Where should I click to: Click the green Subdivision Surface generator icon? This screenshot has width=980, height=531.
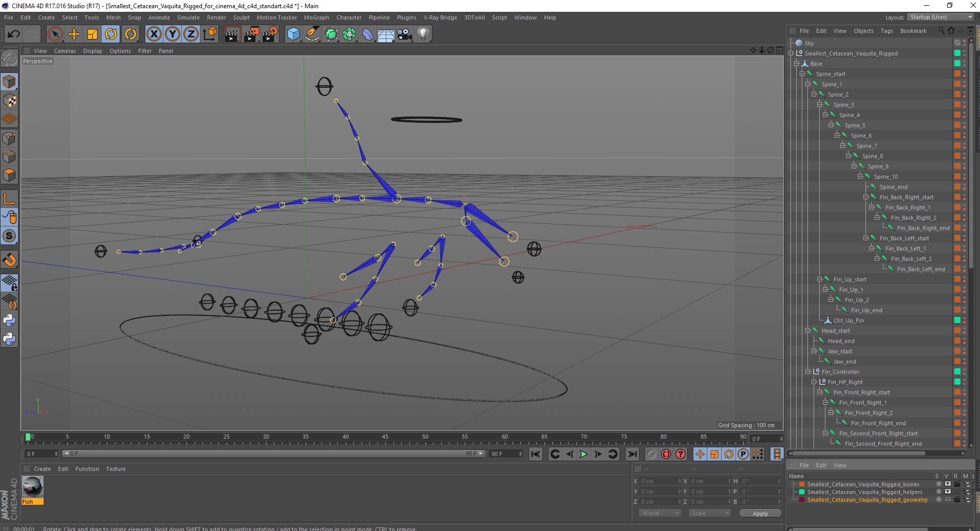click(331, 34)
